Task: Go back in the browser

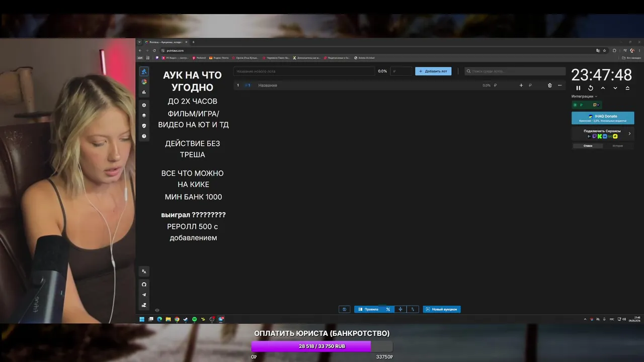Action: [141, 50]
